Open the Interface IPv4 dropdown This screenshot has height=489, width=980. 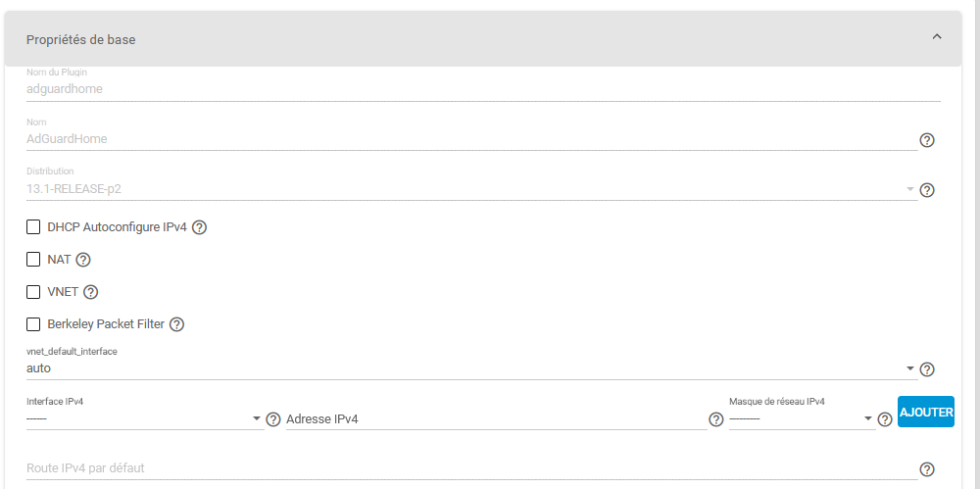(144, 419)
